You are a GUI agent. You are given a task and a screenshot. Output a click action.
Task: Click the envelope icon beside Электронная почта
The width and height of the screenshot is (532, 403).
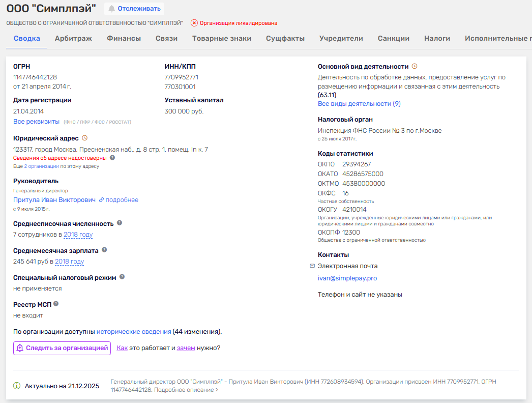click(x=312, y=266)
